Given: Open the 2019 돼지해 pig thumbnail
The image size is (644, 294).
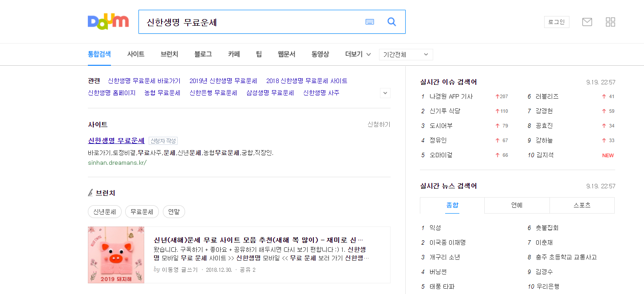Looking at the screenshot, I should click(116, 255).
